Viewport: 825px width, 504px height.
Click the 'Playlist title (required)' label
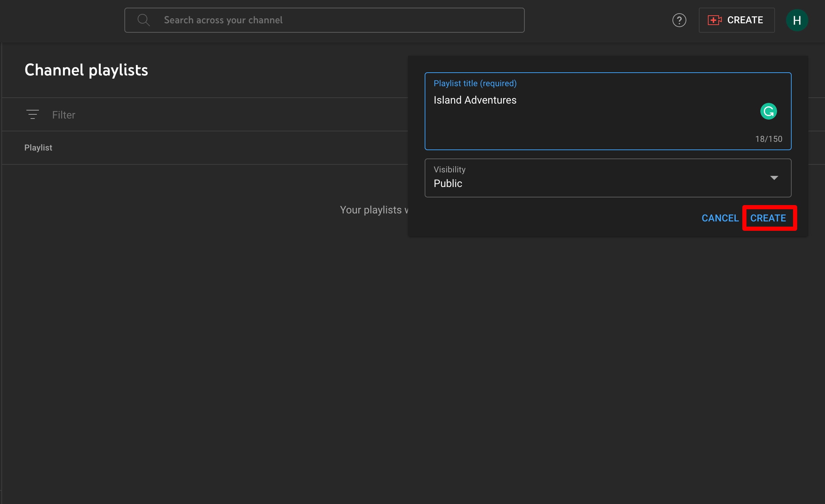coord(475,83)
